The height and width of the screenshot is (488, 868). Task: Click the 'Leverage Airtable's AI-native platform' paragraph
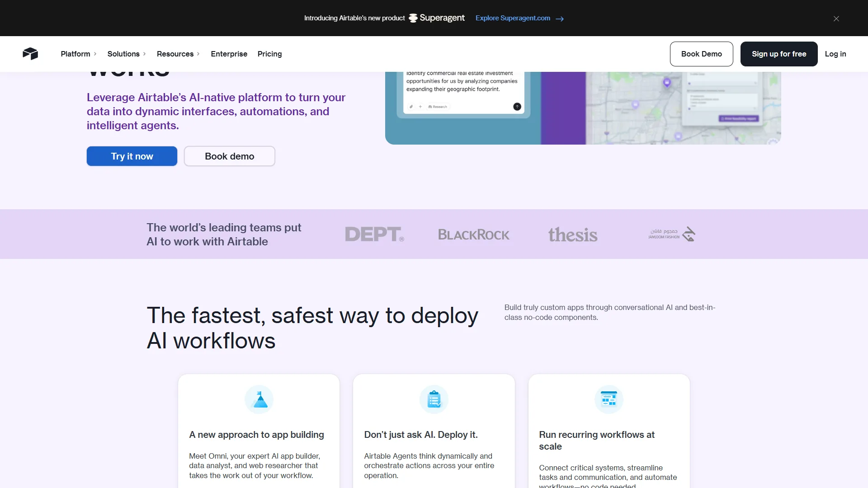pyautogui.click(x=216, y=112)
